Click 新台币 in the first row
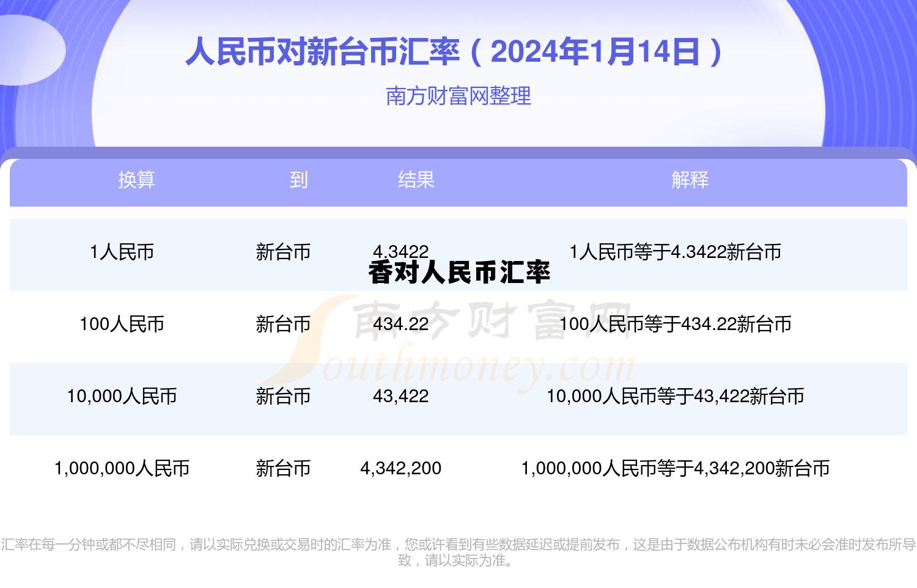917x588 pixels. [282, 251]
